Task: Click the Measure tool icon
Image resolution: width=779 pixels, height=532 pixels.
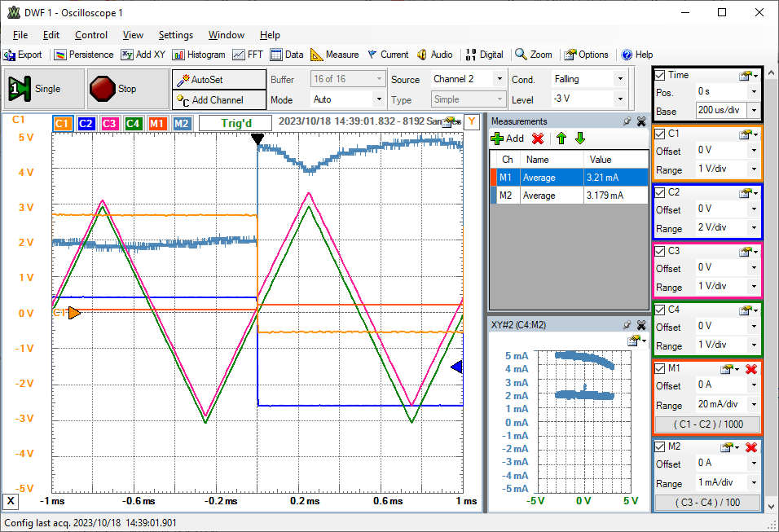Action: pos(317,55)
